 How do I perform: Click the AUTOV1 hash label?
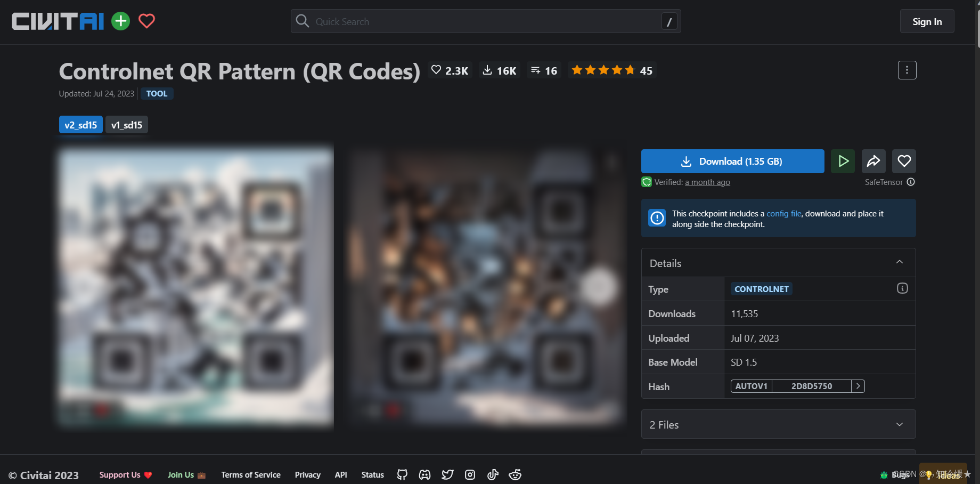[752, 386]
